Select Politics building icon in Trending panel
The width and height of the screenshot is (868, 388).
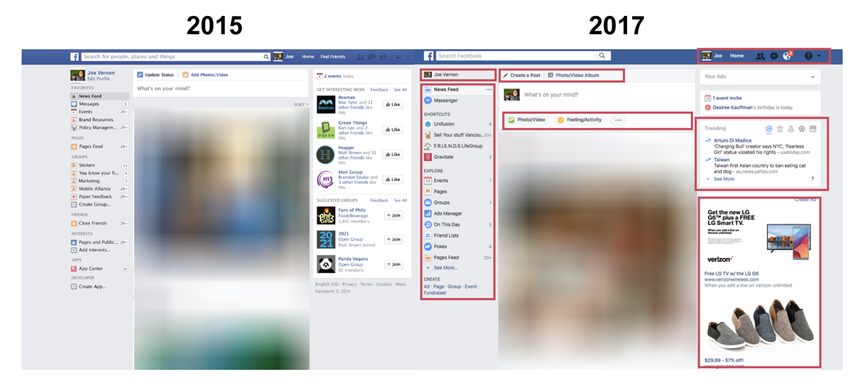click(x=780, y=129)
